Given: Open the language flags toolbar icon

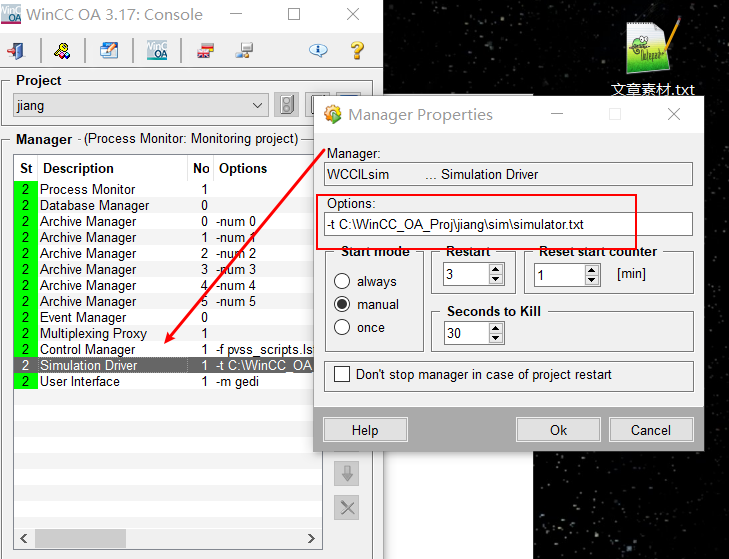Looking at the screenshot, I should click(205, 50).
